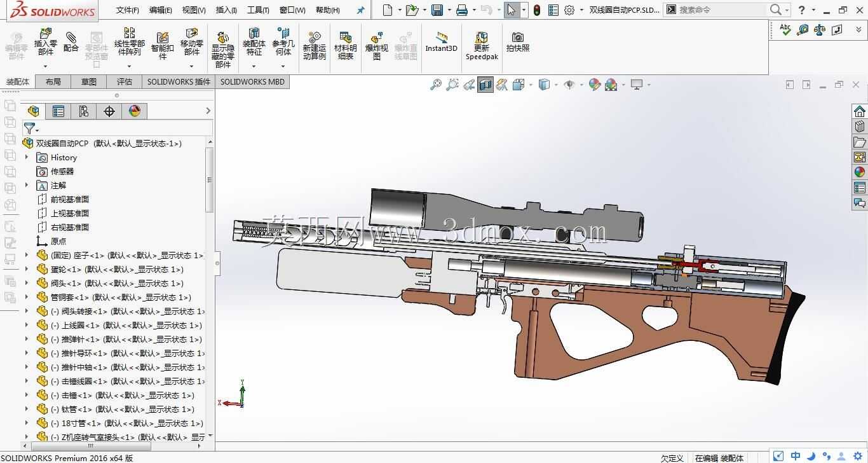The height and width of the screenshot is (463, 868).
Task: Switch to the PropertyManager panel icon
Action: pyautogui.click(x=58, y=111)
